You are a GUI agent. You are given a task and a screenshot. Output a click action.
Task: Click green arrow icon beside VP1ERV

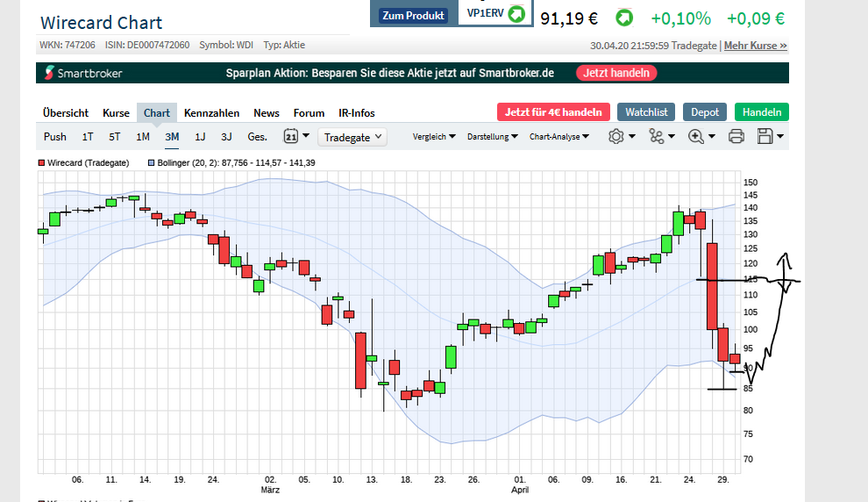517,14
